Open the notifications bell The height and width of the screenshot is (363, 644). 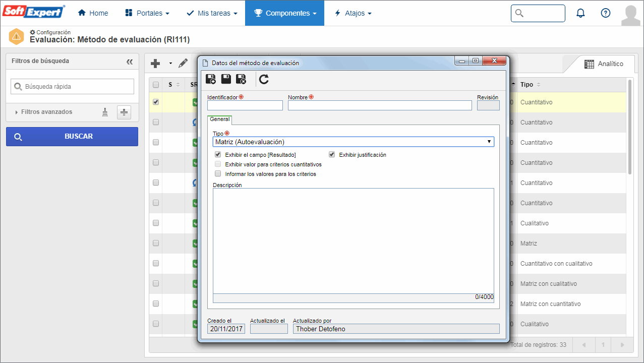pos(580,13)
